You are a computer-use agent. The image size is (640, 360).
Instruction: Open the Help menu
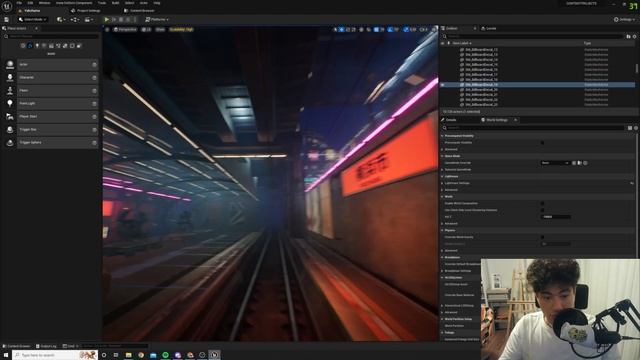(x=157, y=3)
